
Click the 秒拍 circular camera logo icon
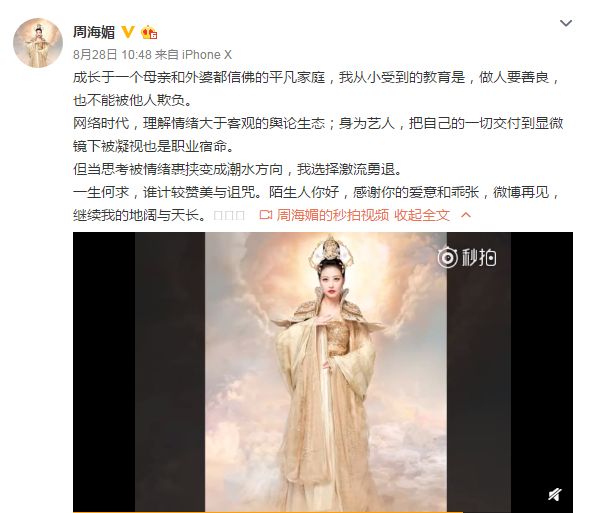click(x=448, y=258)
